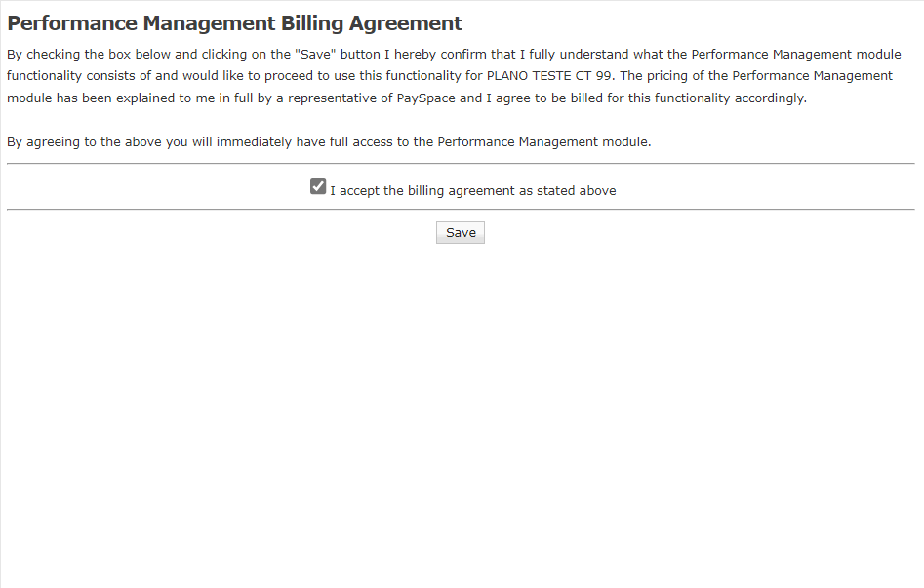Click the Performance Management Billing Agreement heading
The width and height of the screenshot is (924, 588).
coord(234,23)
